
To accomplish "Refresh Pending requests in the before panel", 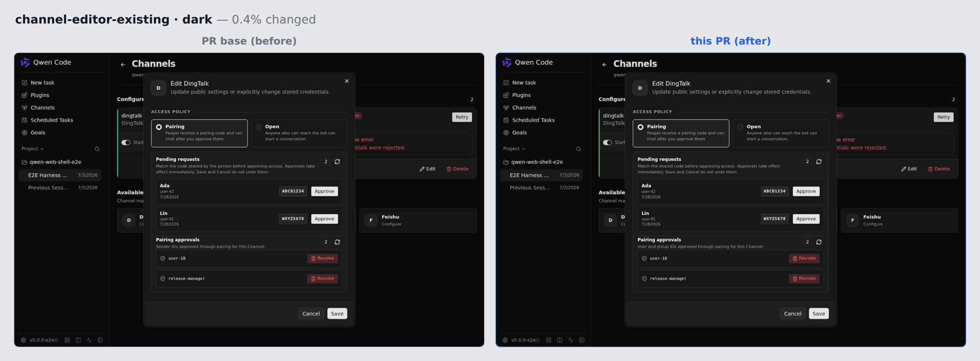I will click(337, 162).
